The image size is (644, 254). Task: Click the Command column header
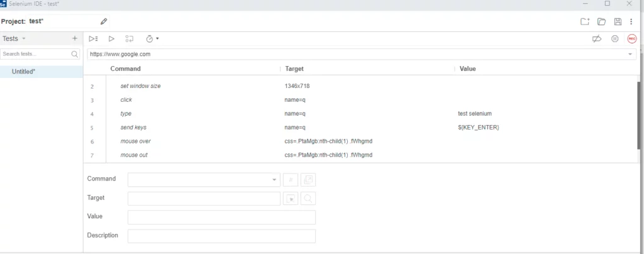click(125, 69)
